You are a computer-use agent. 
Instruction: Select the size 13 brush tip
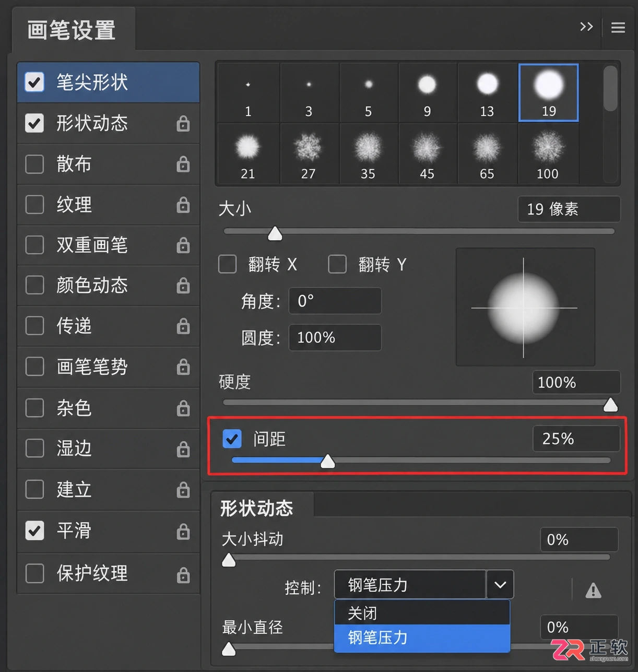(487, 92)
